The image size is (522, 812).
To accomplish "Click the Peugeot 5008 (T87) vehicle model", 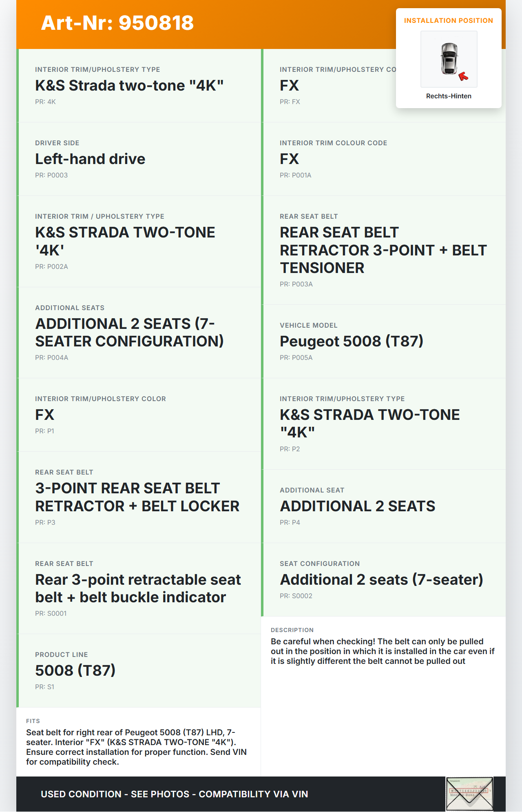I will (351, 342).
